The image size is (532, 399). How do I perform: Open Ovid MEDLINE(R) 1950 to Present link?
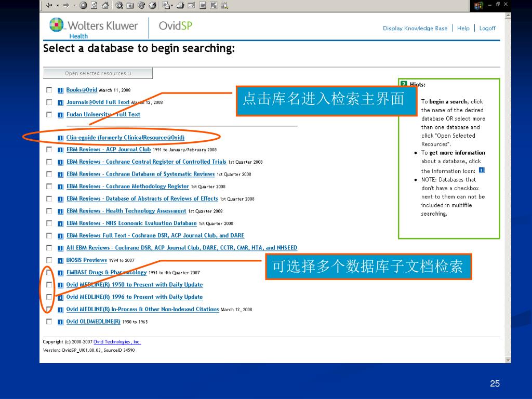(x=135, y=285)
